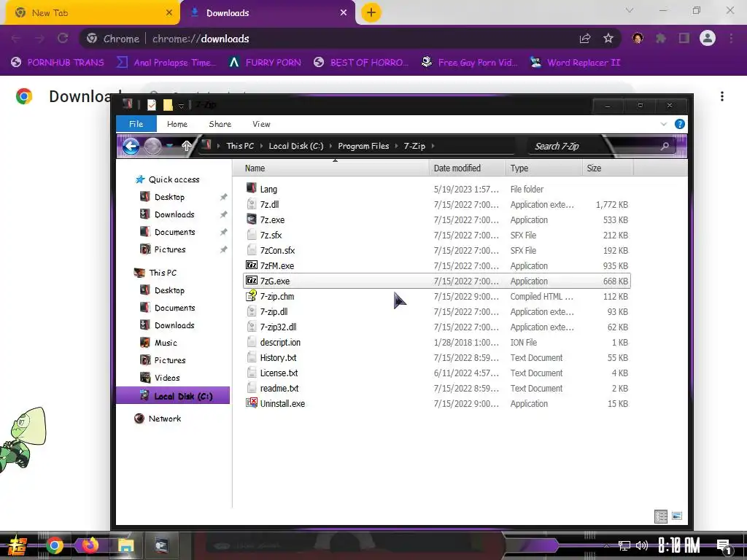
Task: Open a new Chrome tab
Action: tap(371, 12)
